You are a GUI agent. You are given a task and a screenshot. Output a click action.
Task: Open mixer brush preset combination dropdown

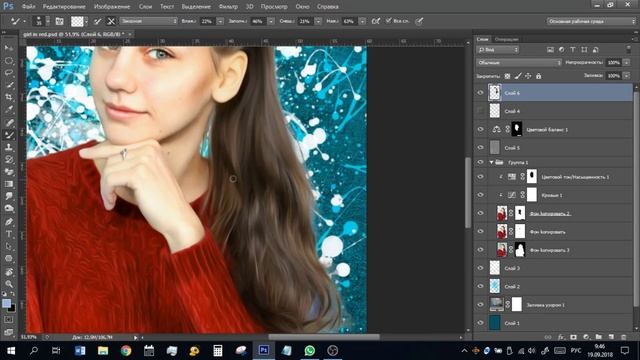pos(149,21)
